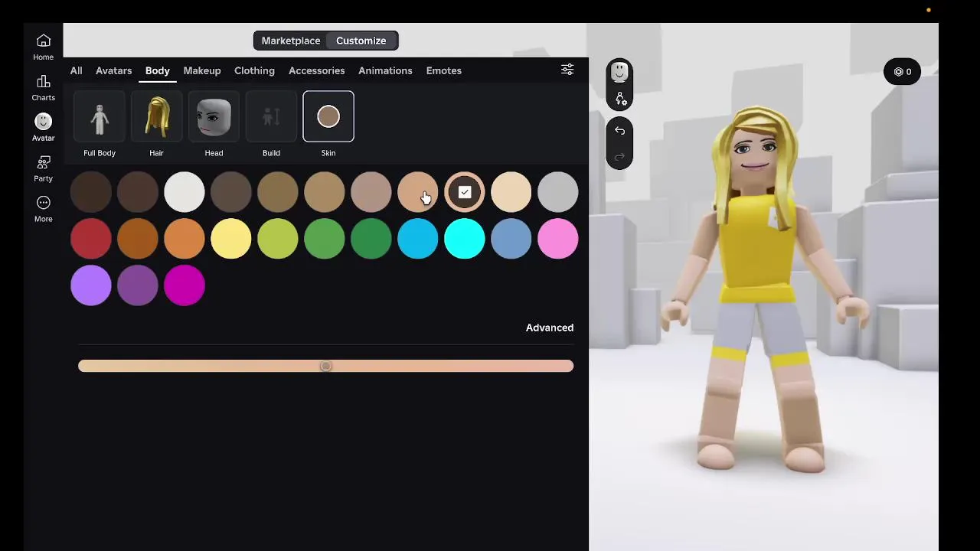This screenshot has width=980, height=551.
Task: Pick the magenta color swatch
Action: (x=185, y=285)
